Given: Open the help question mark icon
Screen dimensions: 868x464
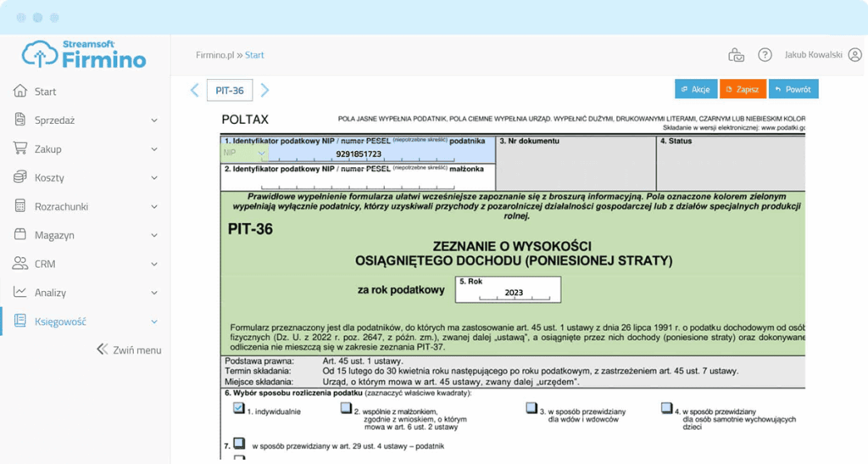Looking at the screenshot, I should click(765, 55).
